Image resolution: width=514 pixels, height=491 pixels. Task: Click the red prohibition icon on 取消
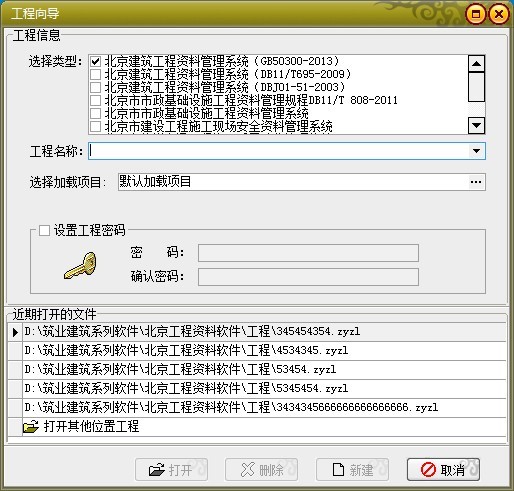coord(428,470)
